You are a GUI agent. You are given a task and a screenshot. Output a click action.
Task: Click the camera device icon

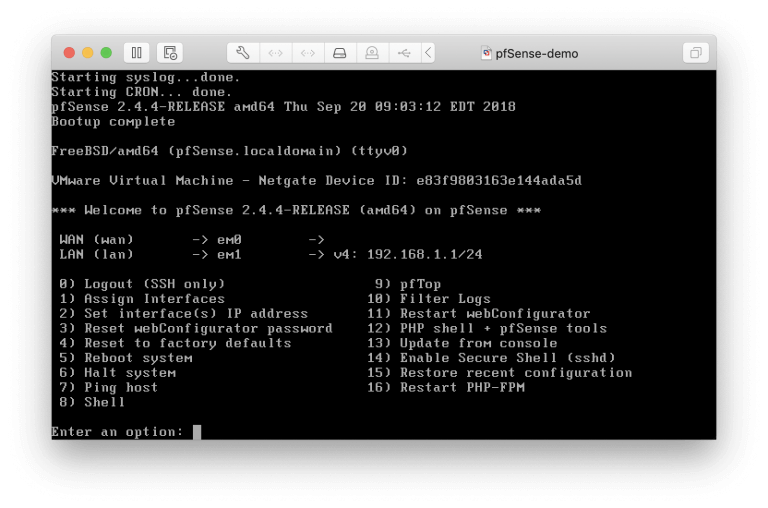tap(372, 53)
